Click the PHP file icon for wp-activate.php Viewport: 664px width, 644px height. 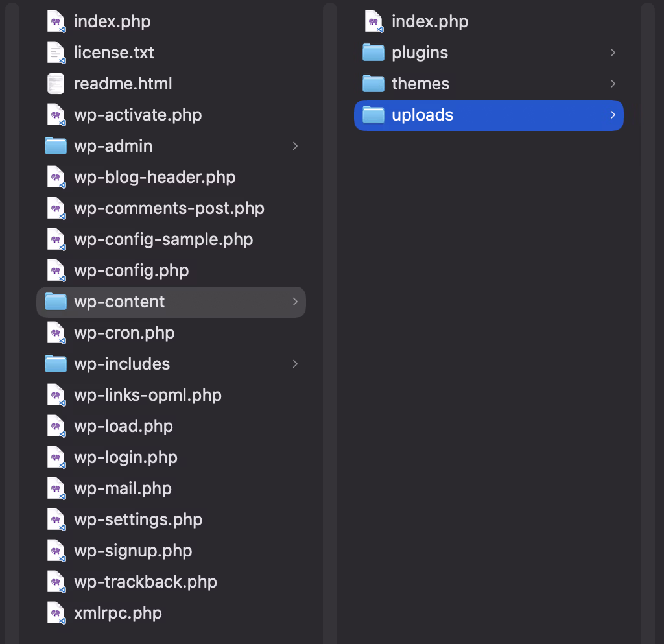coord(56,115)
